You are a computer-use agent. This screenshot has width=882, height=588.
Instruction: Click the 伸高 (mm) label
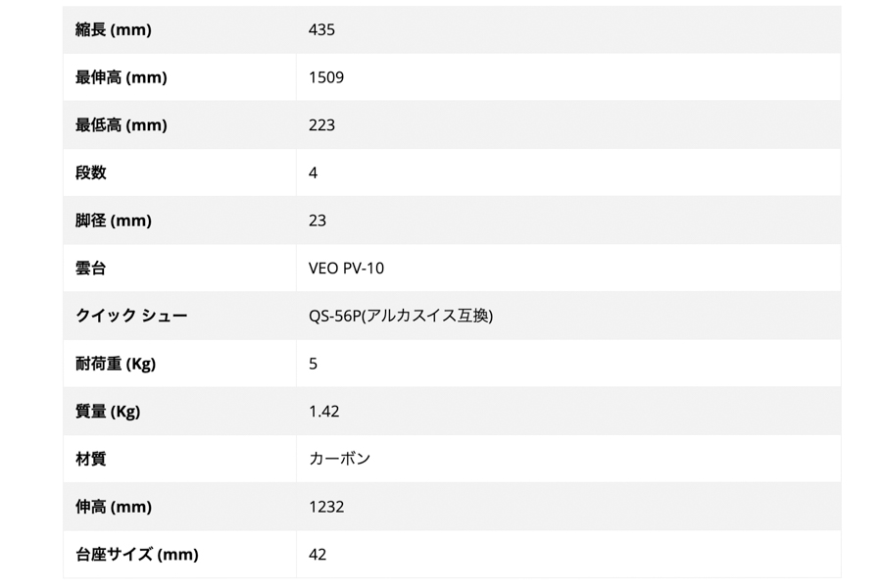(114, 507)
